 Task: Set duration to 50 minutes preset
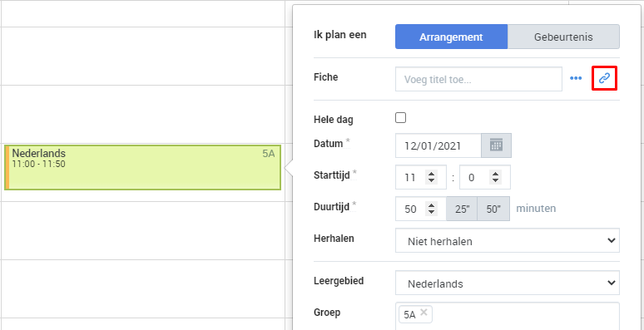tap(493, 209)
